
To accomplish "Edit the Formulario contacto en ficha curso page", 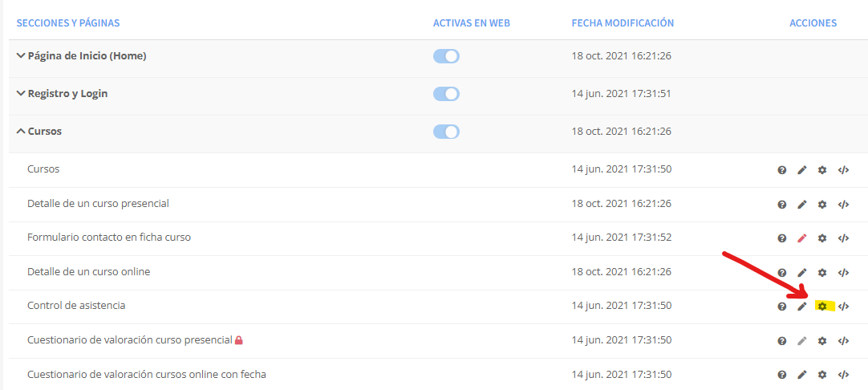I will pyautogui.click(x=801, y=238).
